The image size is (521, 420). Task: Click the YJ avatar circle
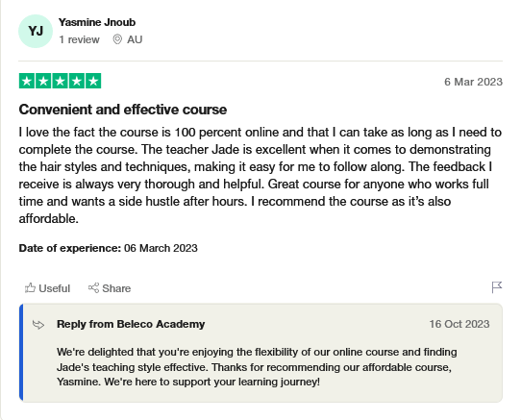tap(36, 31)
